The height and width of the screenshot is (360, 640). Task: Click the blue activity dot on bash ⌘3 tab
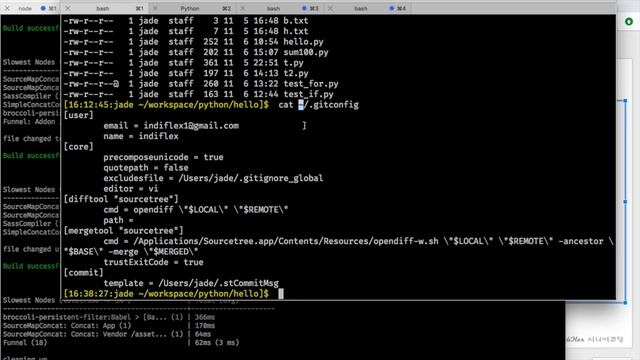[x=304, y=8]
